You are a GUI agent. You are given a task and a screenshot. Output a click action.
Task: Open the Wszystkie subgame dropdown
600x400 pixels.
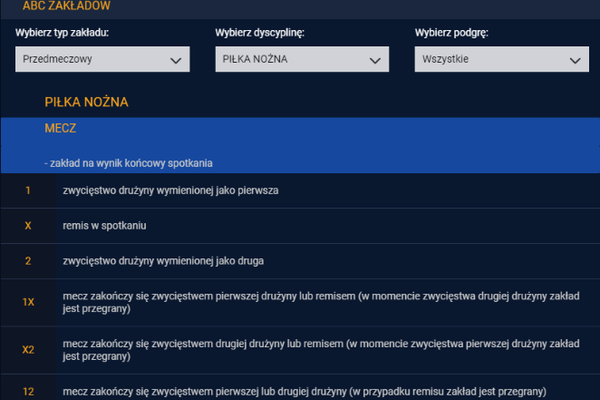pos(502,59)
